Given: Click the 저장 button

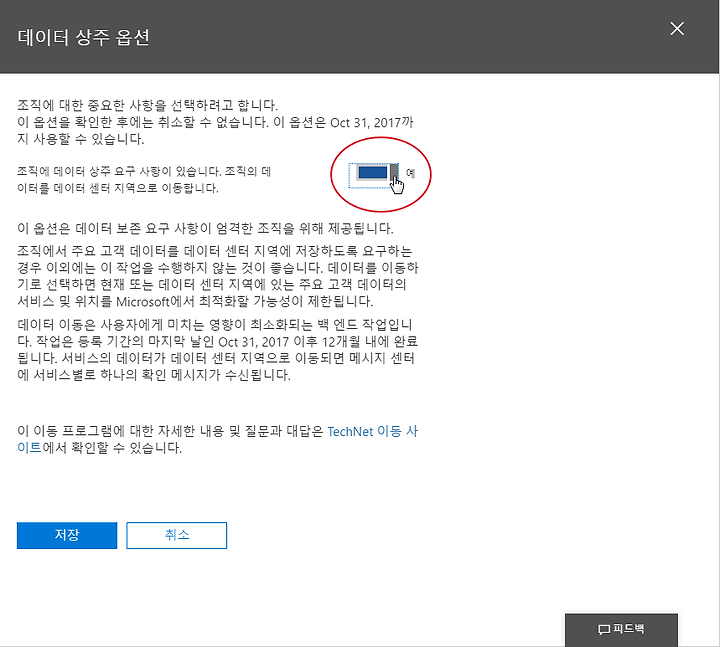Looking at the screenshot, I should 67,535.
